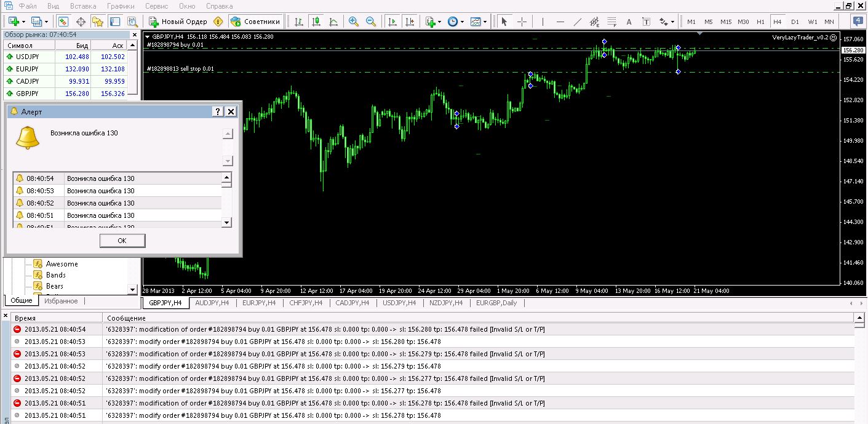Click the New Chart toolbar icon
868x424 pixels.
[x=13, y=22]
